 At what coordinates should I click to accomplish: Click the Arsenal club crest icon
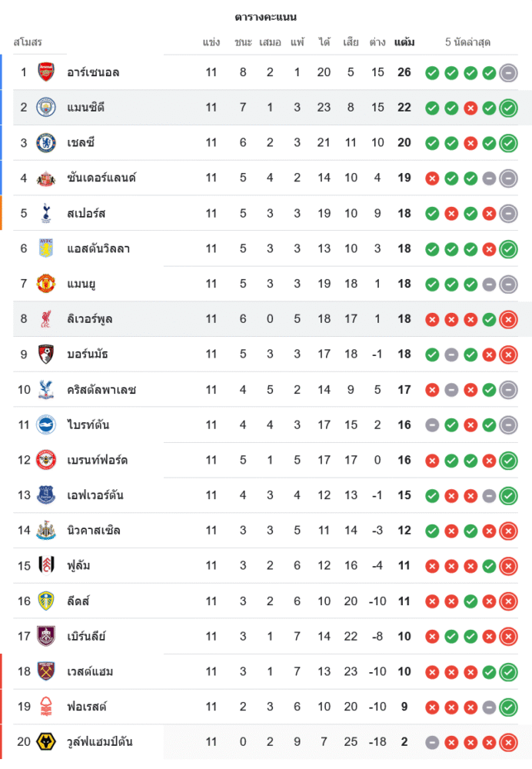46,72
